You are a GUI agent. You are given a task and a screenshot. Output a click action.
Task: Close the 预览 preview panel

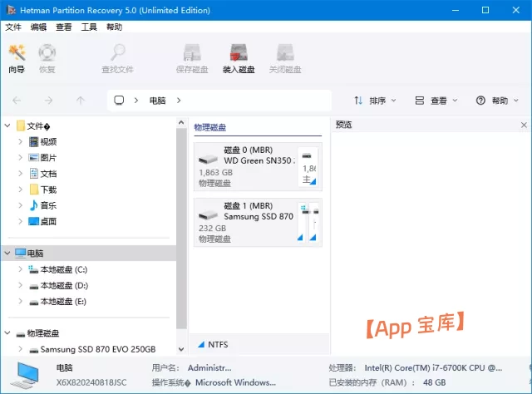[x=524, y=125]
